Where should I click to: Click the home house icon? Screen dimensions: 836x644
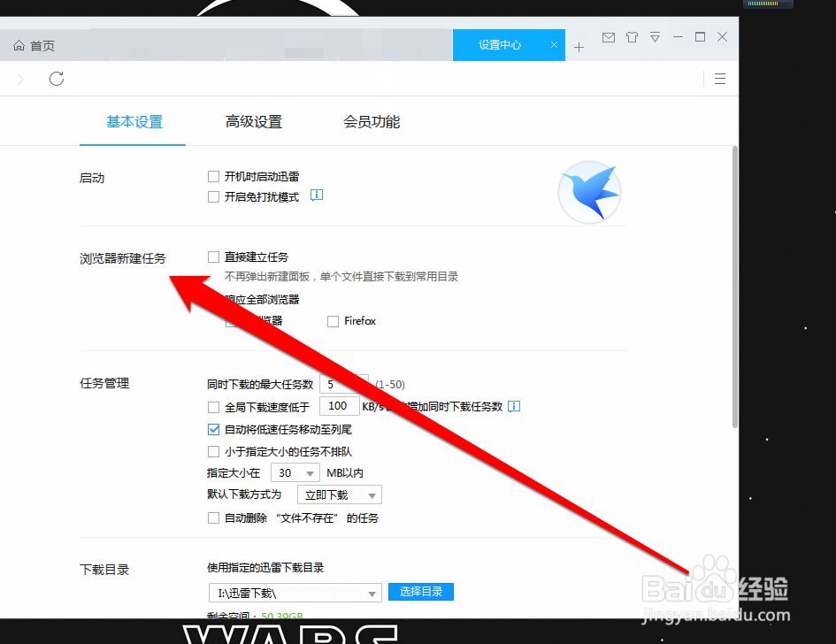coord(19,45)
